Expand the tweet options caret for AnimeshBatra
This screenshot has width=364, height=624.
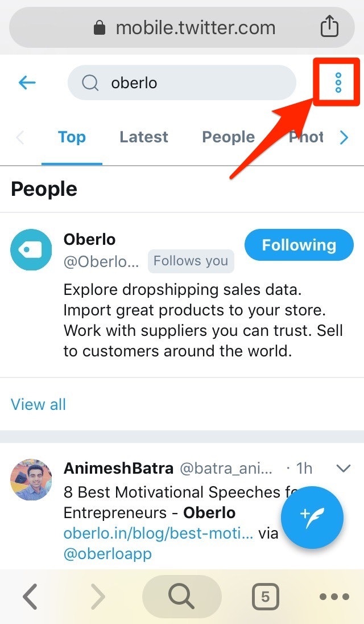coord(343,469)
